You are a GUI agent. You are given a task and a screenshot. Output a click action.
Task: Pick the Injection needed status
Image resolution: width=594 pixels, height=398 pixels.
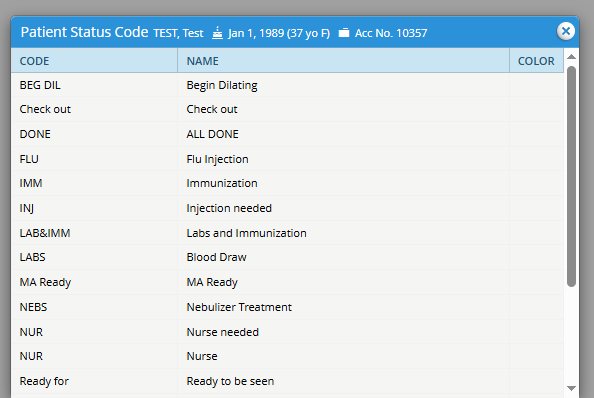click(229, 208)
